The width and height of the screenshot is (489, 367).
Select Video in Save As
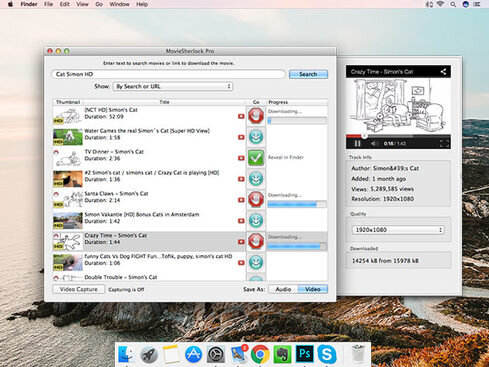(313, 289)
